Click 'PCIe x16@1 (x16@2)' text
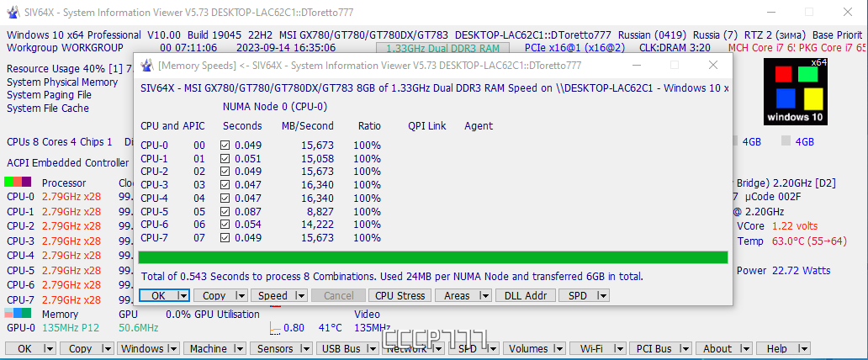The width and height of the screenshot is (868, 360). point(575,48)
